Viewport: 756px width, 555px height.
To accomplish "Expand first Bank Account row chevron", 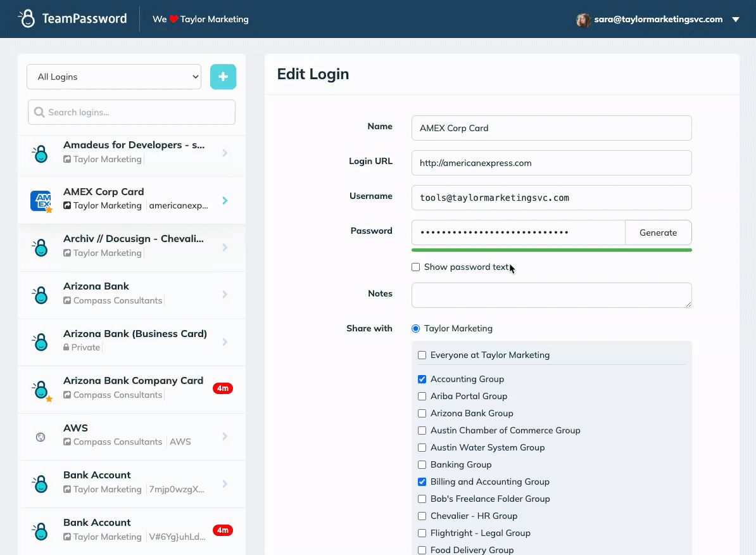I will 225,483.
